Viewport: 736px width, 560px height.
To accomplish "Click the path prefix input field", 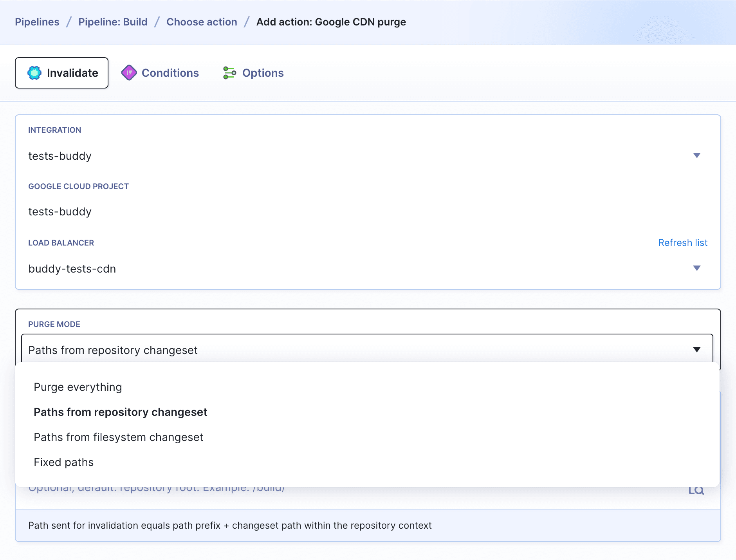I will coord(274,488).
